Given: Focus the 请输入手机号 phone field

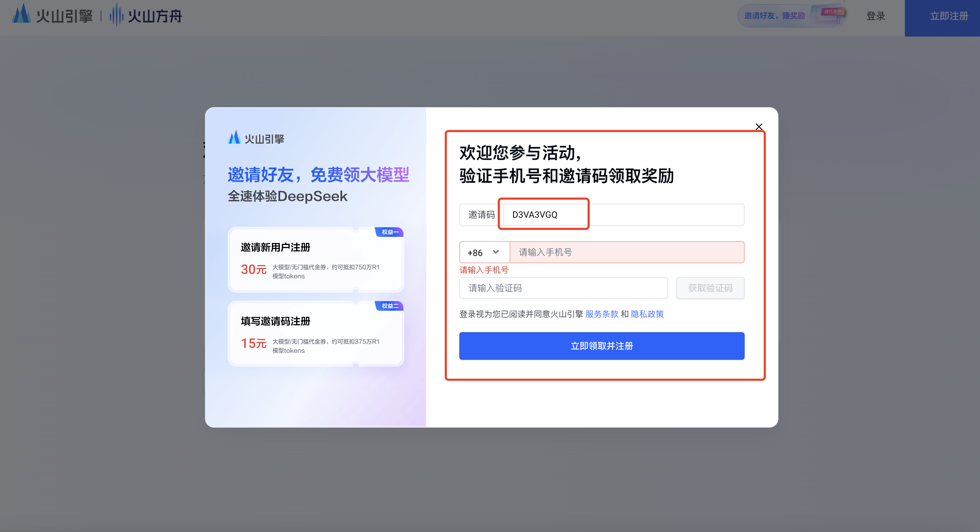Looking at the screenshot, I should 626,252.
